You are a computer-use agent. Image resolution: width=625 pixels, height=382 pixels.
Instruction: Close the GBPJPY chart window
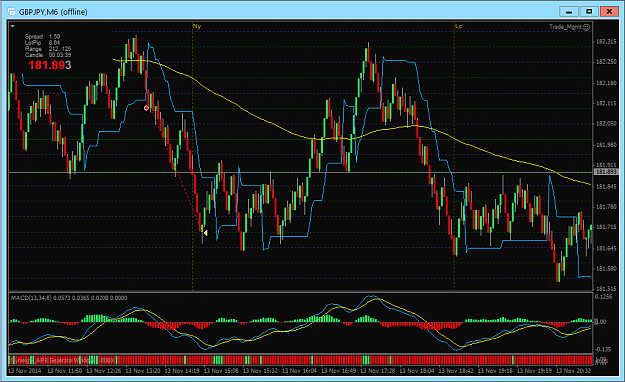pos(609,12)
